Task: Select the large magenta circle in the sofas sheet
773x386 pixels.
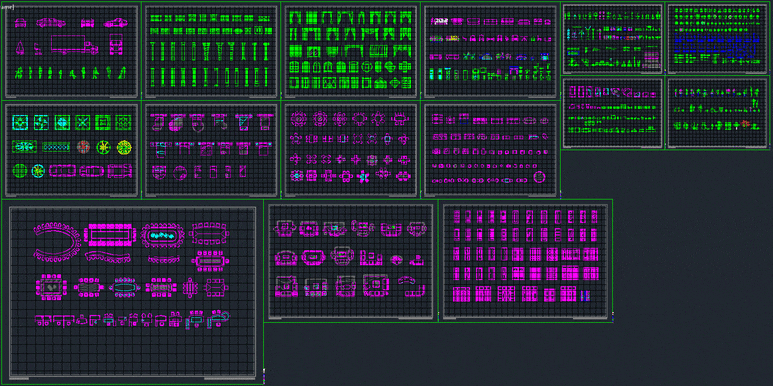Action: (x=539, y=176)
